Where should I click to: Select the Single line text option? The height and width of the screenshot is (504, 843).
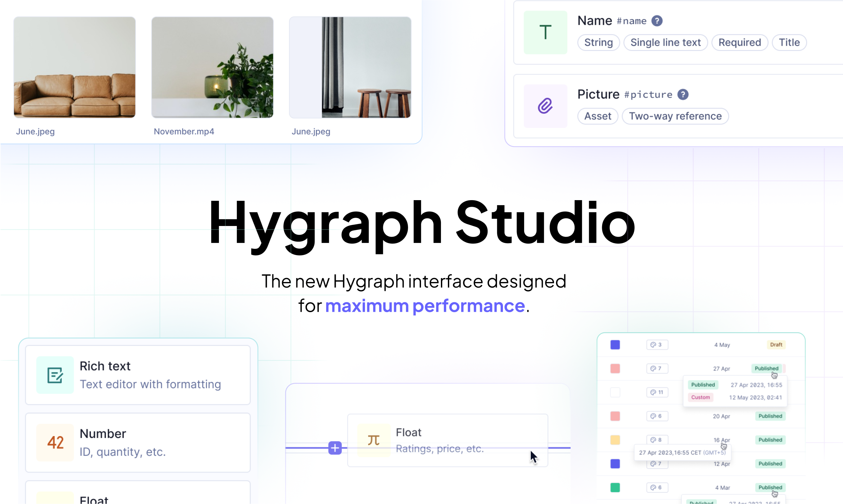click(665, 42)
